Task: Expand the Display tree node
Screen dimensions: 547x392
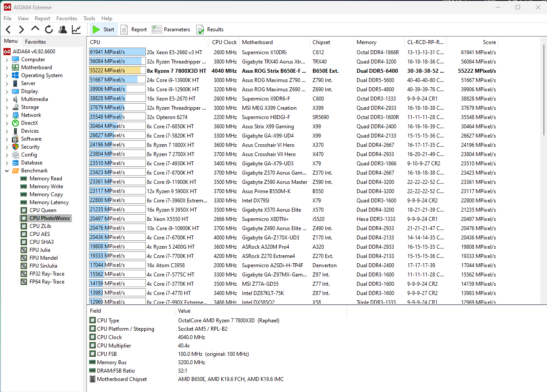Action: [7, 91]
